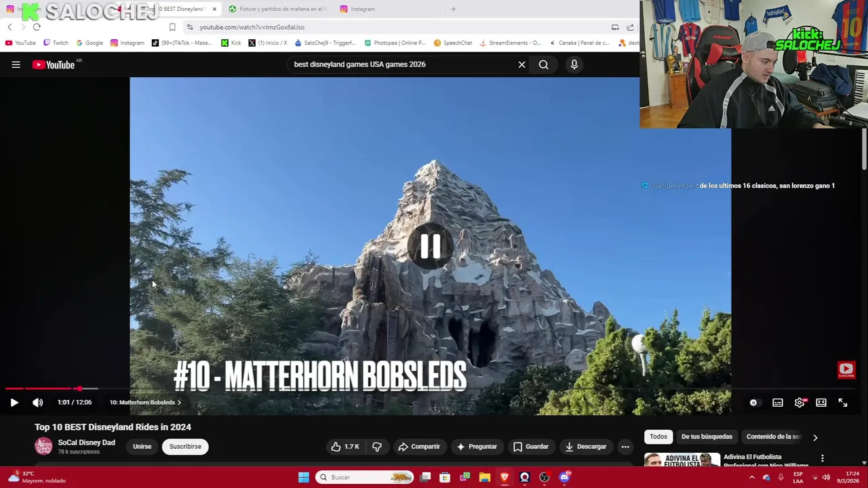Save video with the Guardar button

tap(531, 447)
